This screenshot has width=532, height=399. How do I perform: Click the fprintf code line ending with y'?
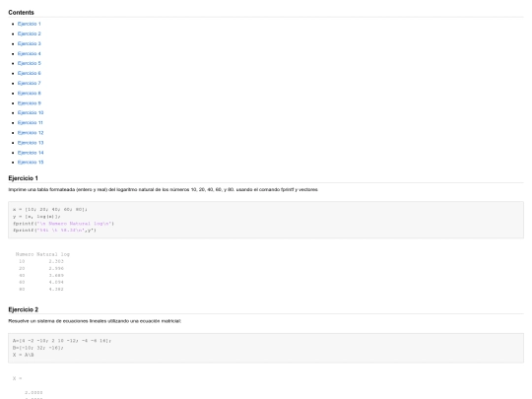point(54,230)
